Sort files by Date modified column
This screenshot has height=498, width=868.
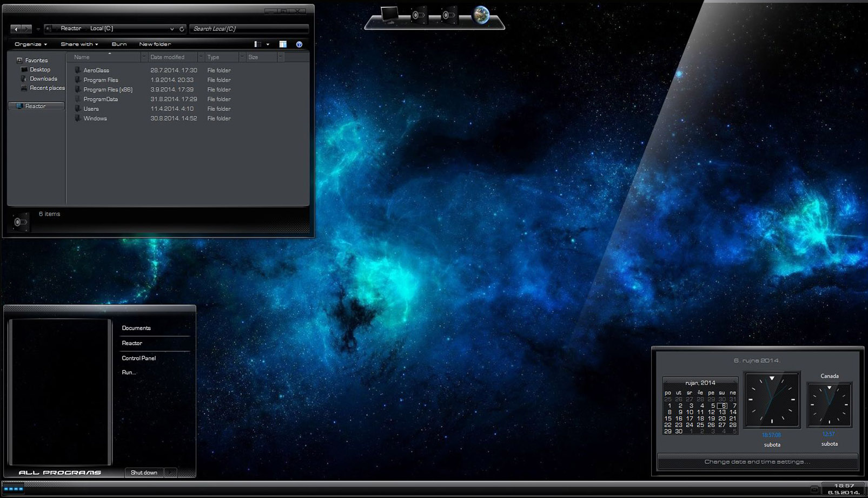click(x=172, y=57)
